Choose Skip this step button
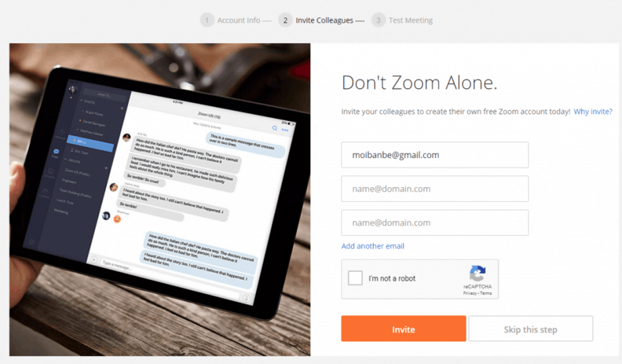This screenshot has width=622, height=364. pyautogui.click(x=530, y=329)
